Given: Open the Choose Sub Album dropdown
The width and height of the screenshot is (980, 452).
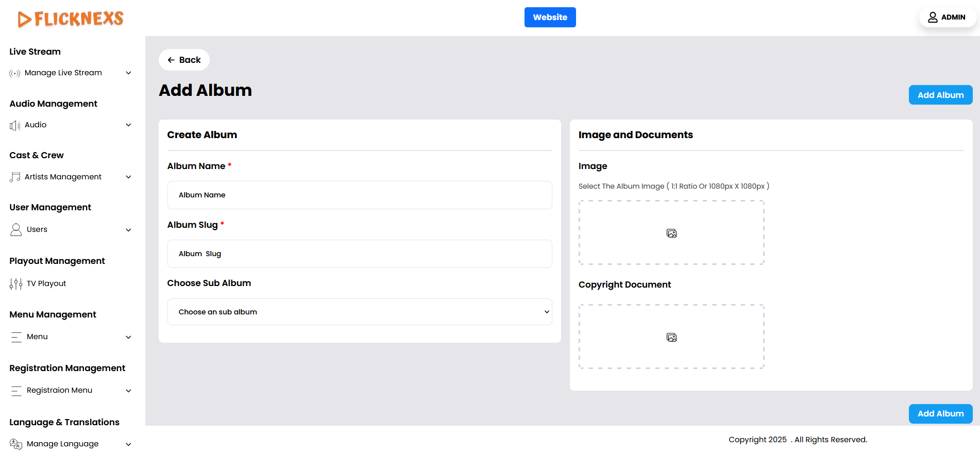Looking at the screenshot, I should click(359, 312).
